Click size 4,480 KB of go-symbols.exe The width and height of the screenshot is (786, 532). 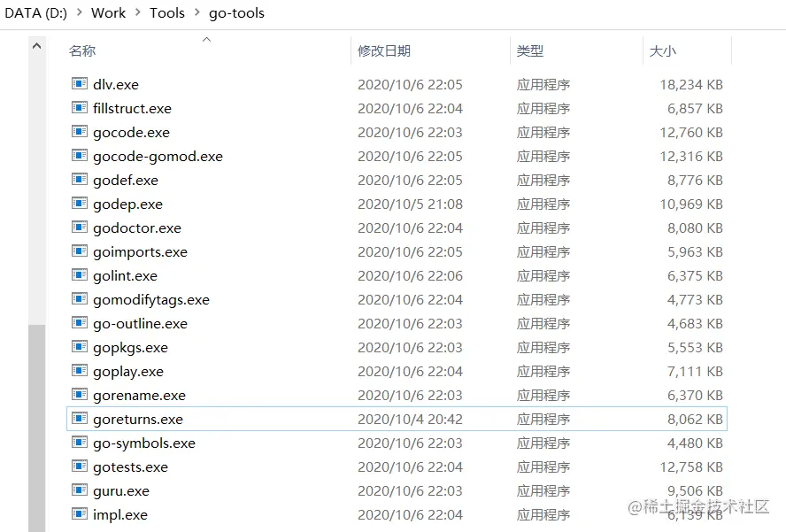[x=695, y=443]
